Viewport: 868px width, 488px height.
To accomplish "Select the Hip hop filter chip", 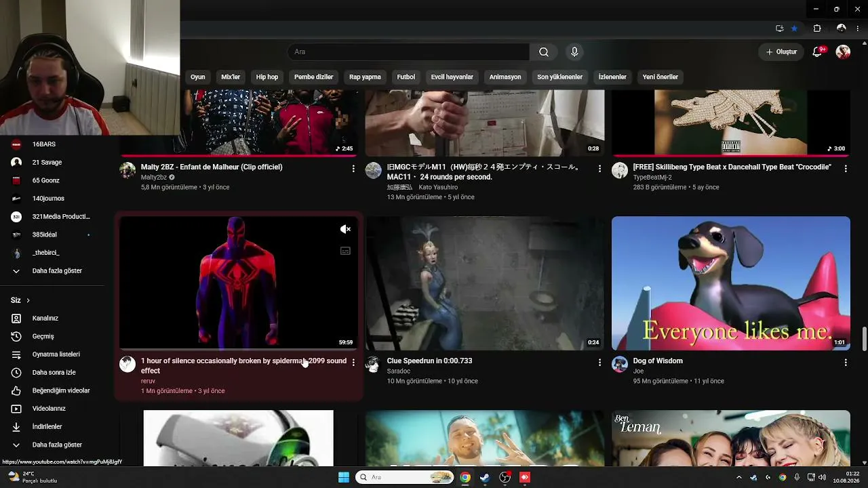I will (267, 77).
